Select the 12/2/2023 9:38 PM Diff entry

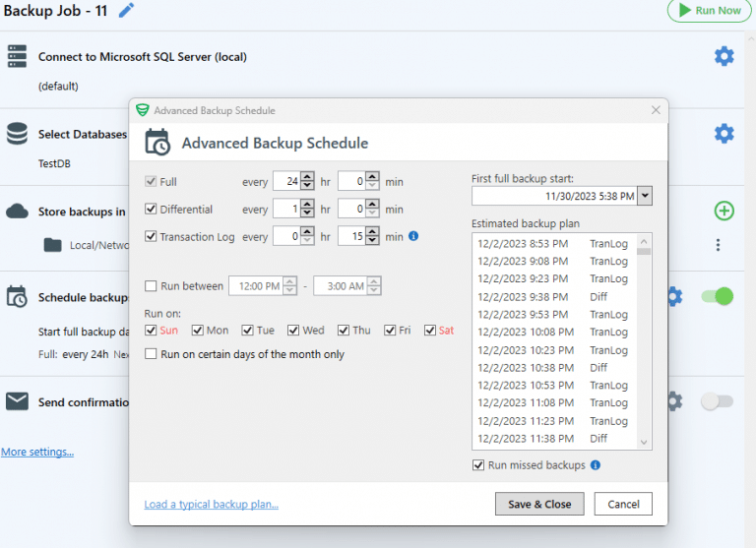click(x=554, y=297)
